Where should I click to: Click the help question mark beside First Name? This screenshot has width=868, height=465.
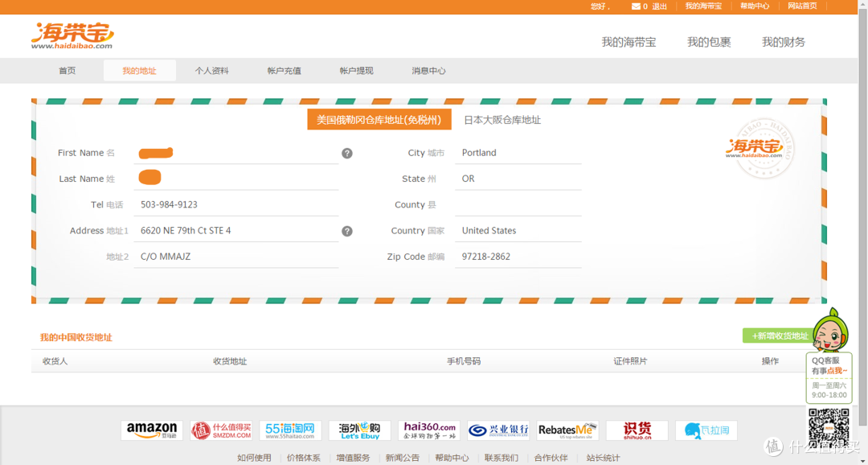pos(347,154)
